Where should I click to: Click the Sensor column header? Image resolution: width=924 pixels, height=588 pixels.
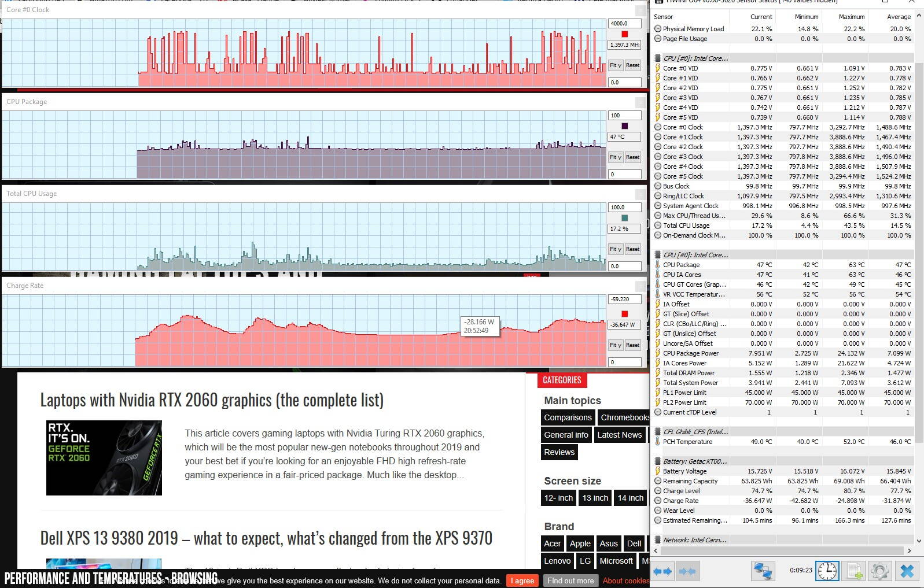point(664,17)
